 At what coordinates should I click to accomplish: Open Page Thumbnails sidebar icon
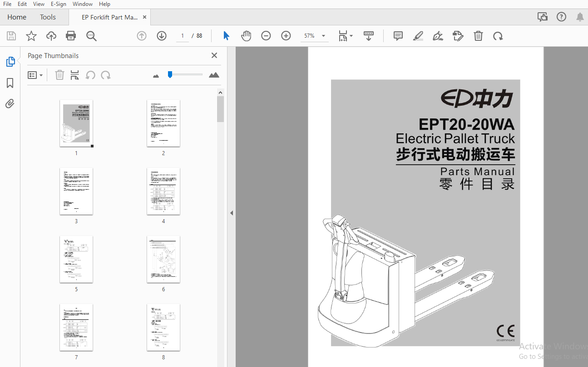coord(10,62)
